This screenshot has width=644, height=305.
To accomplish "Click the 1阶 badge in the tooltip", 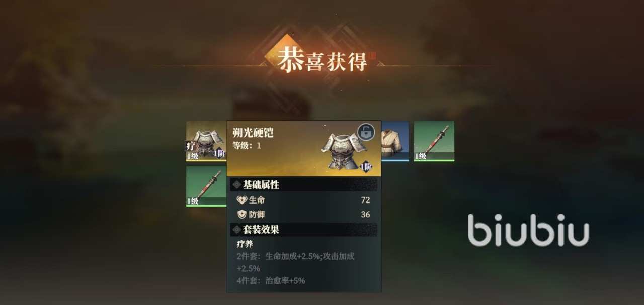I will pos(366,167).
